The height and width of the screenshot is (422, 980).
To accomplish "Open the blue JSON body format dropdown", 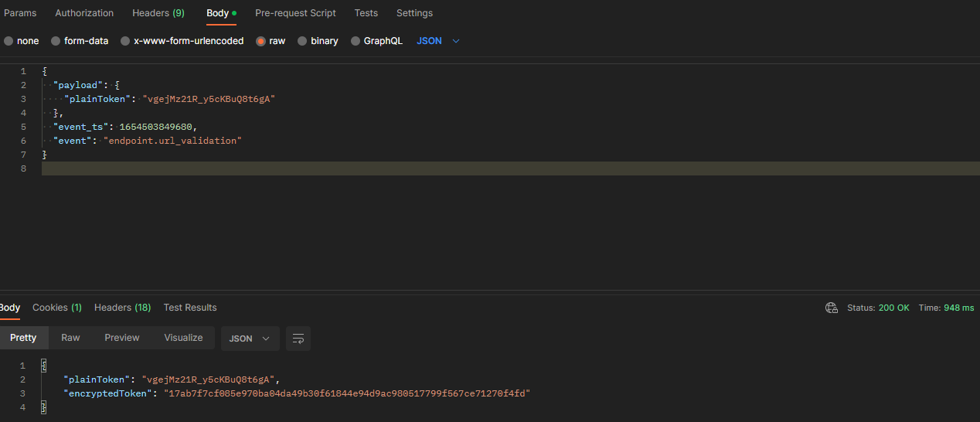I will coord(438,41).
